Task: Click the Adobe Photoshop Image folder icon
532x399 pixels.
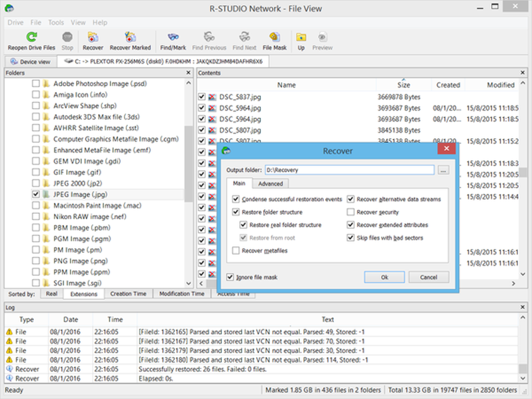Action: click(46, 83)
